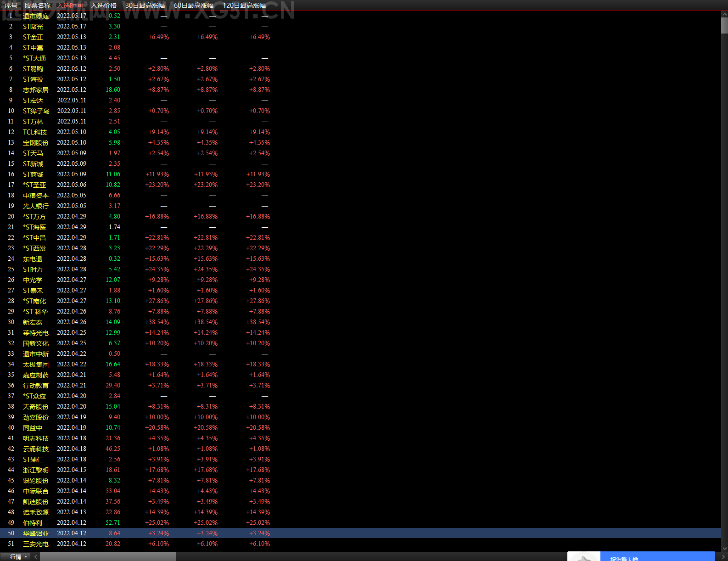Image resolution: width=728 pixels, height=561 pixels.
Task: Sort by 序号 column header
Action: pyautogui.click(x=11, y=6)
